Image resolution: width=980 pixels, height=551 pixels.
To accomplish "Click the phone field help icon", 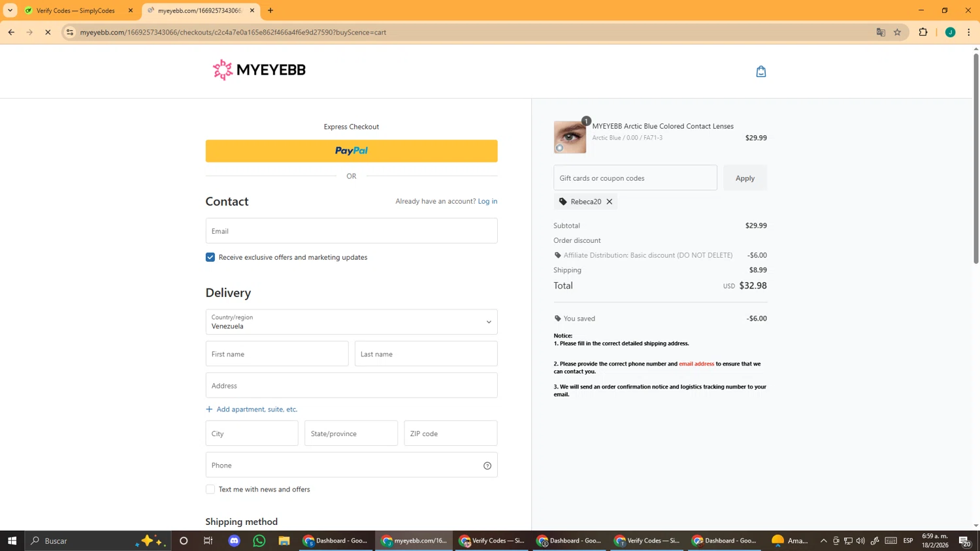I will pos(487,465).
